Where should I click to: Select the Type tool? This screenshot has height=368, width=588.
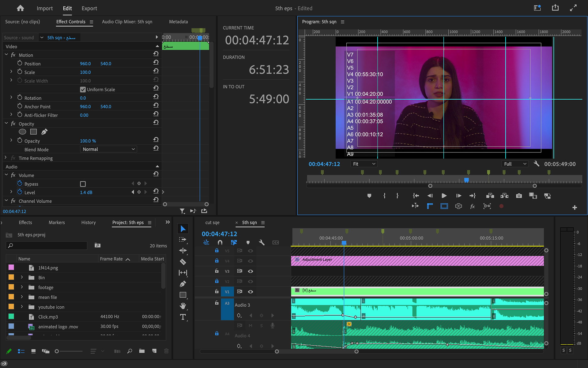tap(183, 317)
